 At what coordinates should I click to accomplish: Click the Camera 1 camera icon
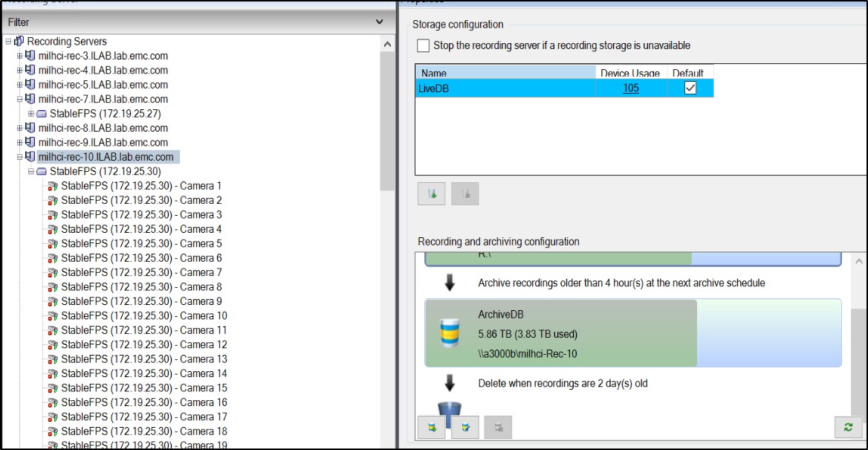[54, 186]
